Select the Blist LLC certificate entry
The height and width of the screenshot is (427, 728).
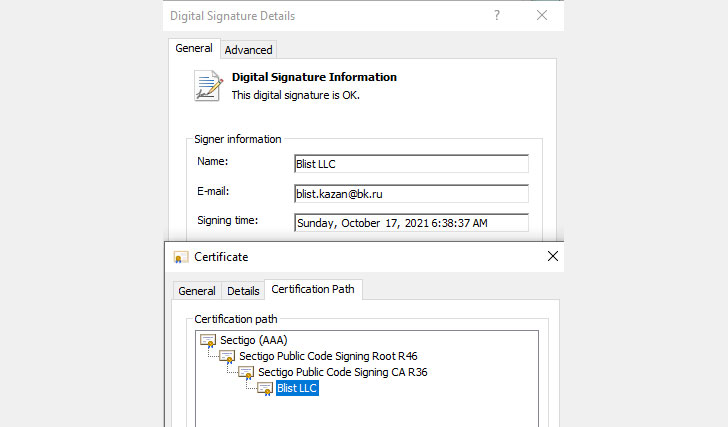pos(297,388)
